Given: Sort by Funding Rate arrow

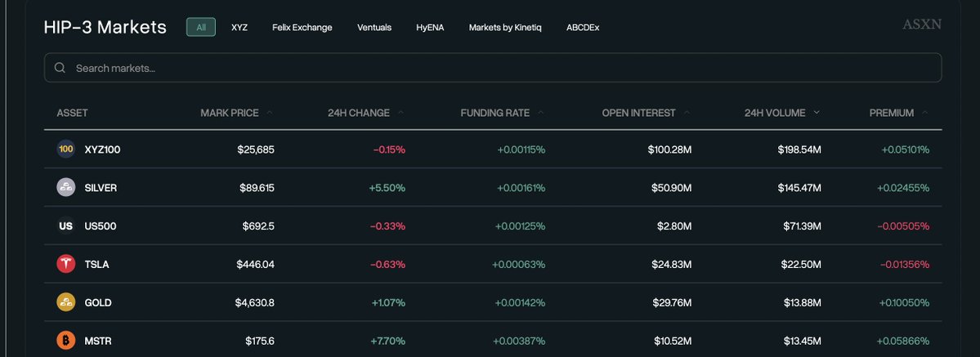Looking at the screenshot, I should (x=540, y=113).
